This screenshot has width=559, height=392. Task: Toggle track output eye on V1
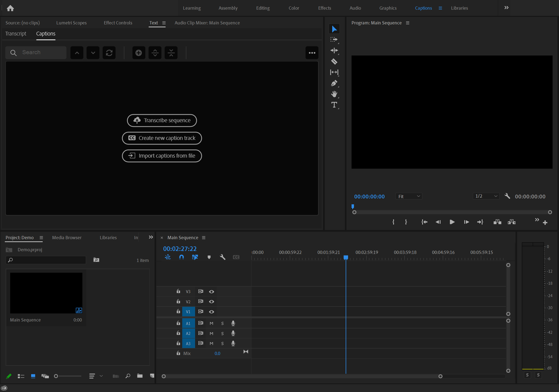[211, 312]
